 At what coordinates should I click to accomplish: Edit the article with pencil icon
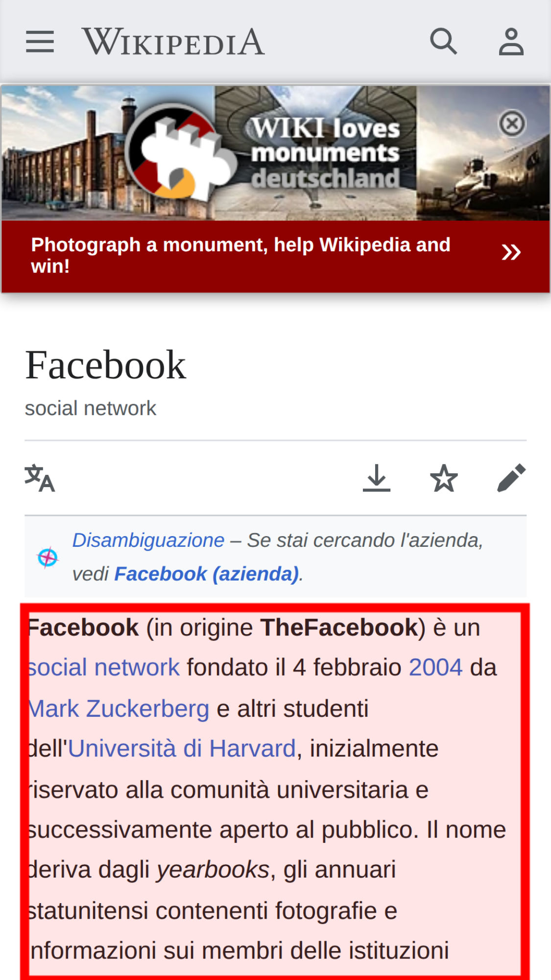[511, 478]
